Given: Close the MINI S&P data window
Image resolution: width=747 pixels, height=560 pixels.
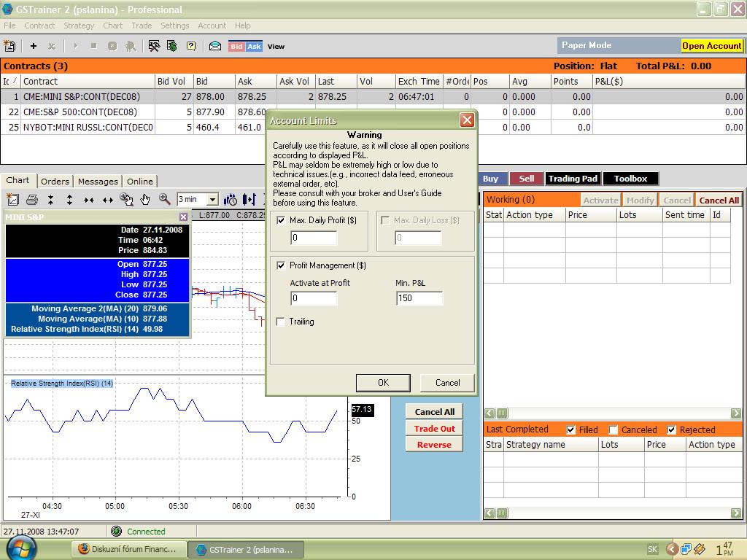Looking at the screenshot, I should point(183,217).
